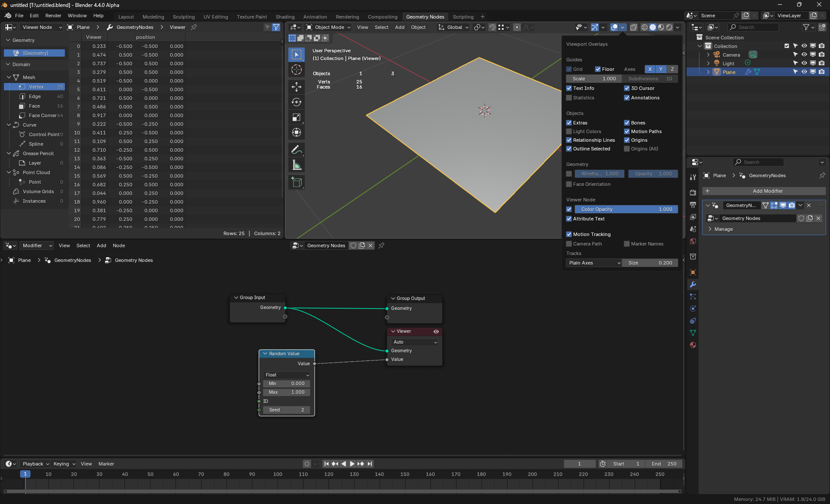Expand the Manage panel in modifier
830x504 pixels.
pyautogui.click(x=723, y=229)
